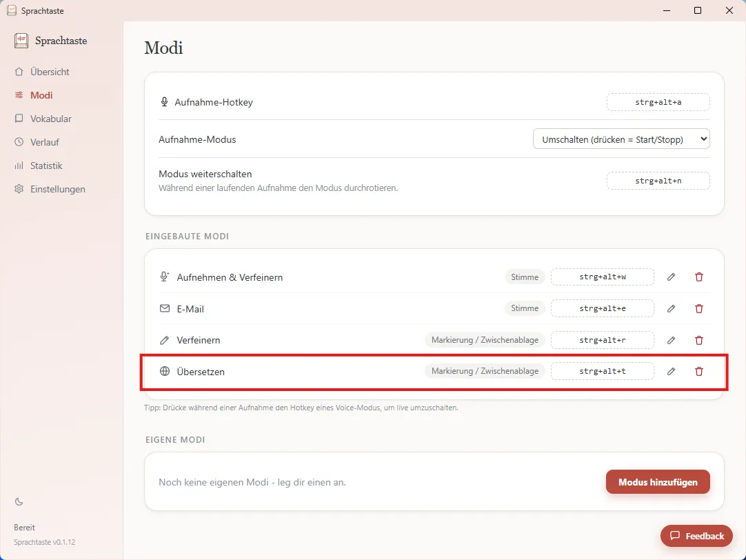Toggle dark mode with the moon icon
746x560 pixels.
point(19,501)
